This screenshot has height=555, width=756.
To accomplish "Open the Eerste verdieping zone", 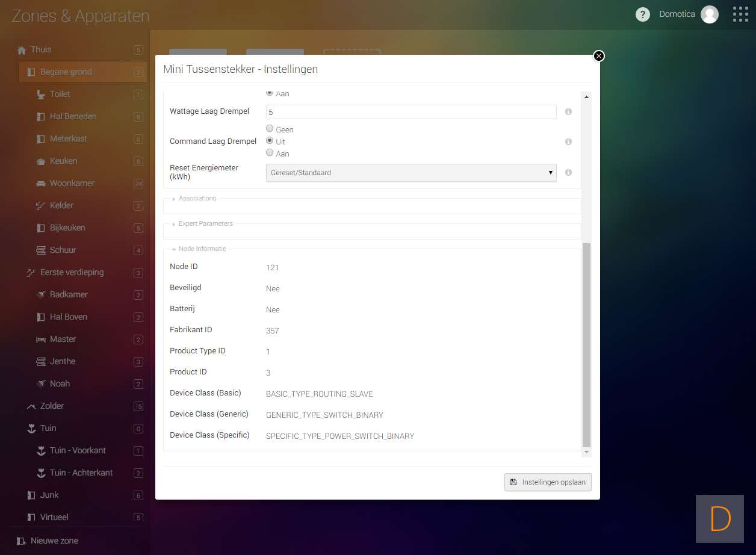I will pyautogui.click(x=72, y=273).
